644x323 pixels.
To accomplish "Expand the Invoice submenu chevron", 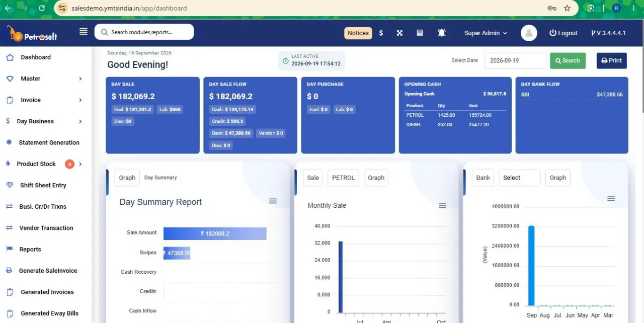I will (80, 100).
